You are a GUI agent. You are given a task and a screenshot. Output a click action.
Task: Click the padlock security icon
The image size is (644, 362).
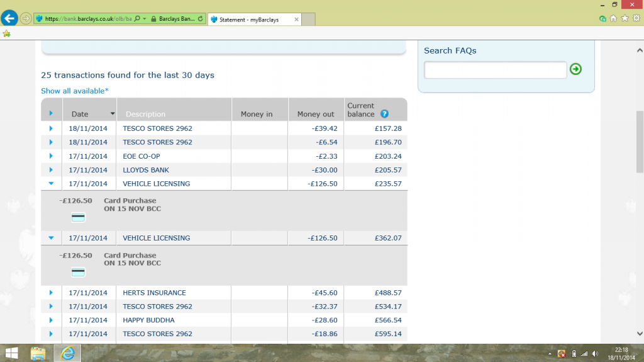pyautogui.click(x=153, y=19)
